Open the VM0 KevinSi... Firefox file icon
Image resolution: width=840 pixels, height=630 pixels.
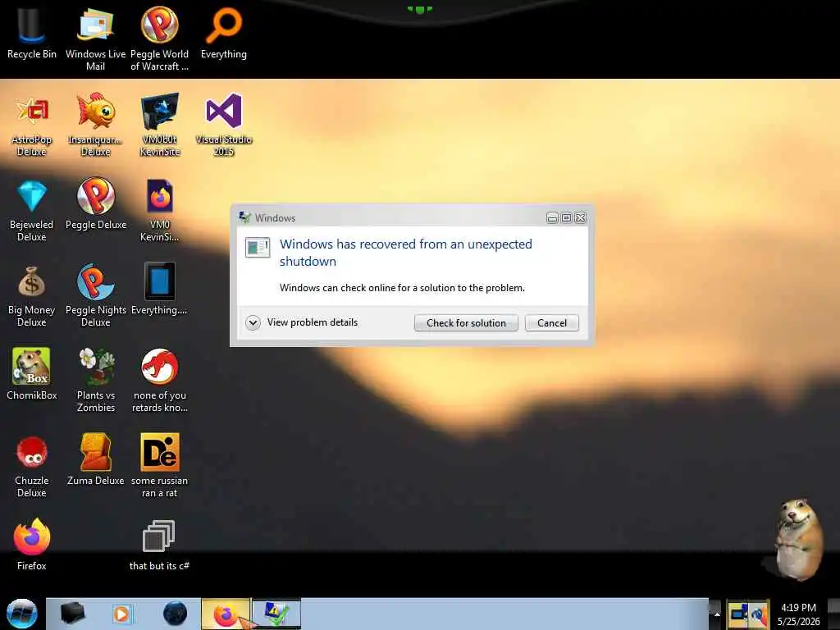tap(159, 210)
